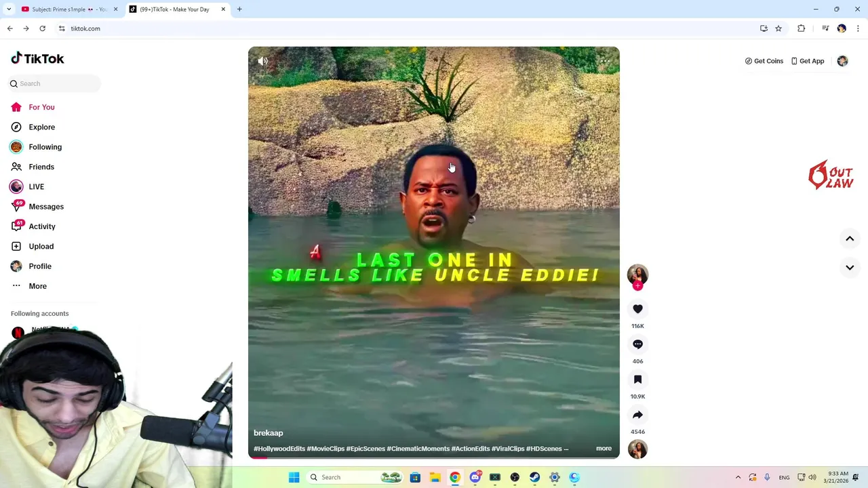Open brekaap creator profile link
Screen dimensions: 868x488
(268, 433)
